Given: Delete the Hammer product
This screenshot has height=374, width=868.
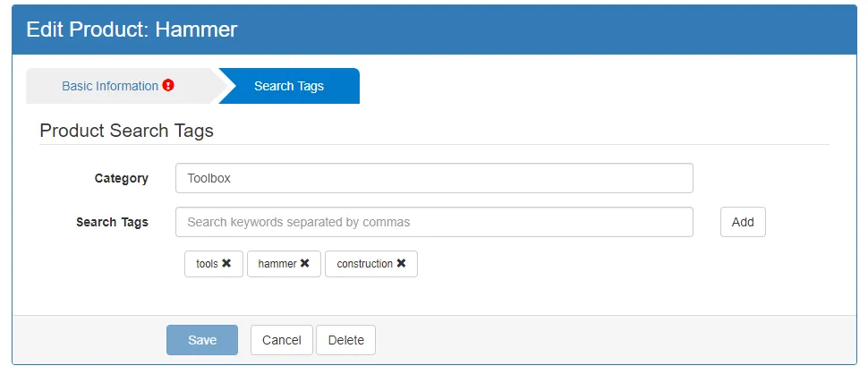Looking at the screenshot, I should point(345,340).
